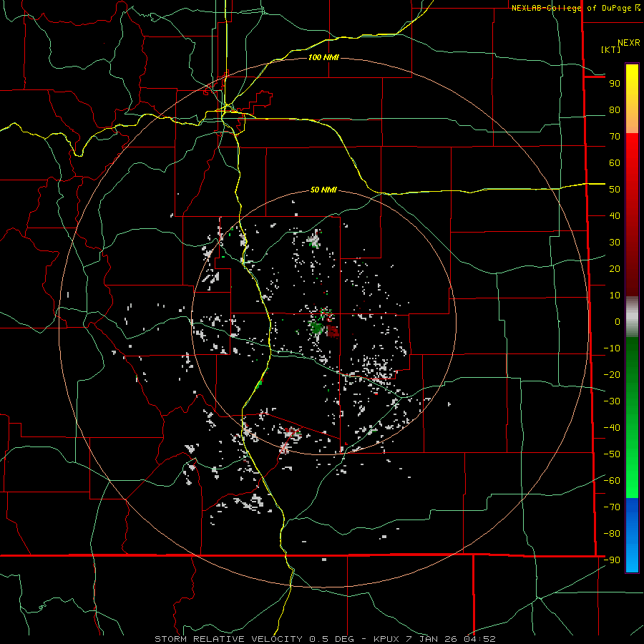Image resolution: width=644 pixels, height=644 pixels.
Task: Select the "-20" value on velocity scale
Action: [x=612, y=375]
